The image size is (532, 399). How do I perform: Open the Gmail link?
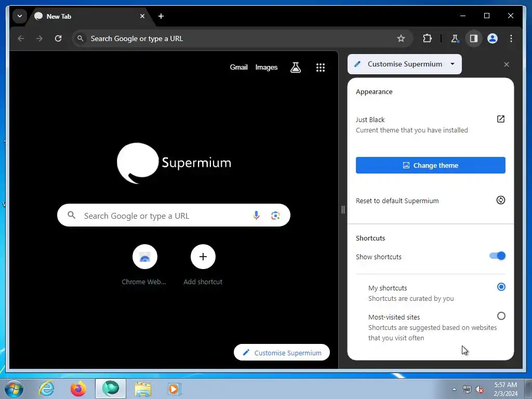pyautogui.click(x=238, y=67)
